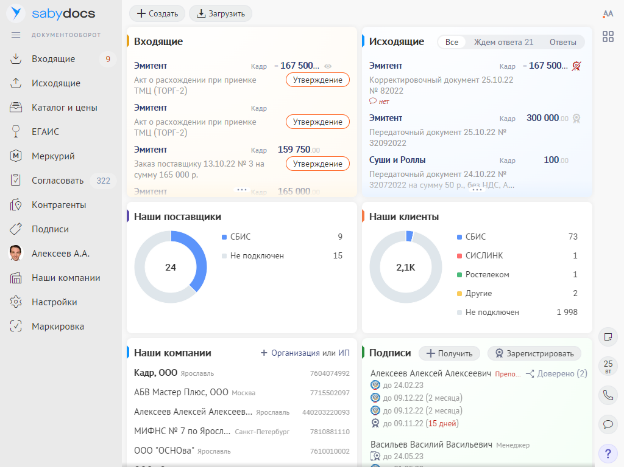
Task: Go to Каталог и цены section
Action: 64,107
